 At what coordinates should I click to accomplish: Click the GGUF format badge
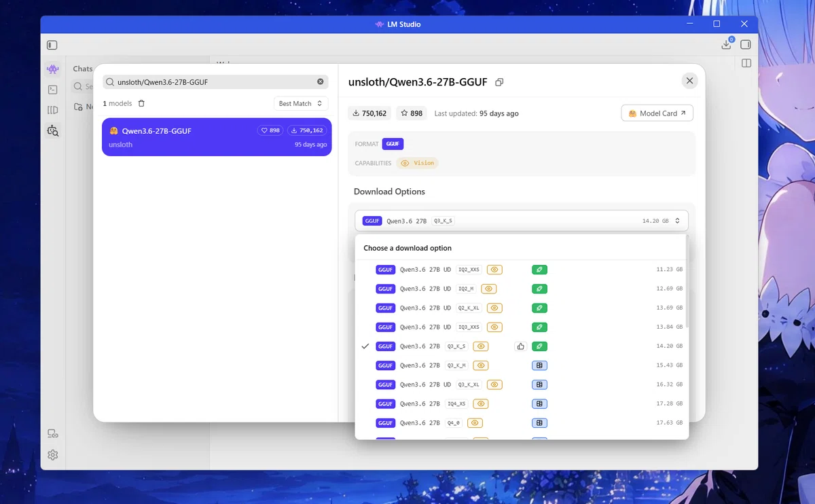393,144
